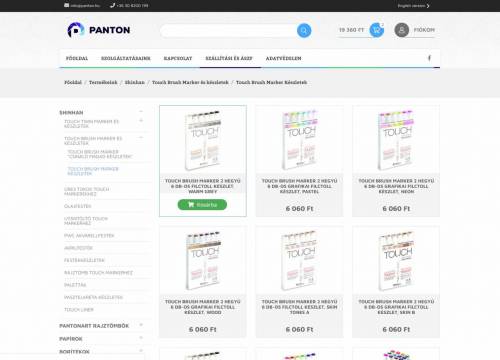
Task: Open Neon marker set thumbnail
Action: click(396, 140)
